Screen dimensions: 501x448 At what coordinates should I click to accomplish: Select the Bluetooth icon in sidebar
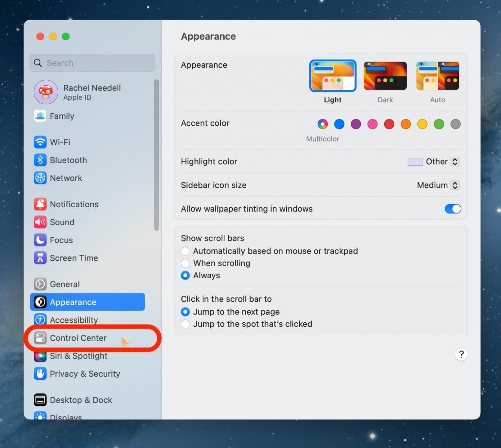point(40,160)
